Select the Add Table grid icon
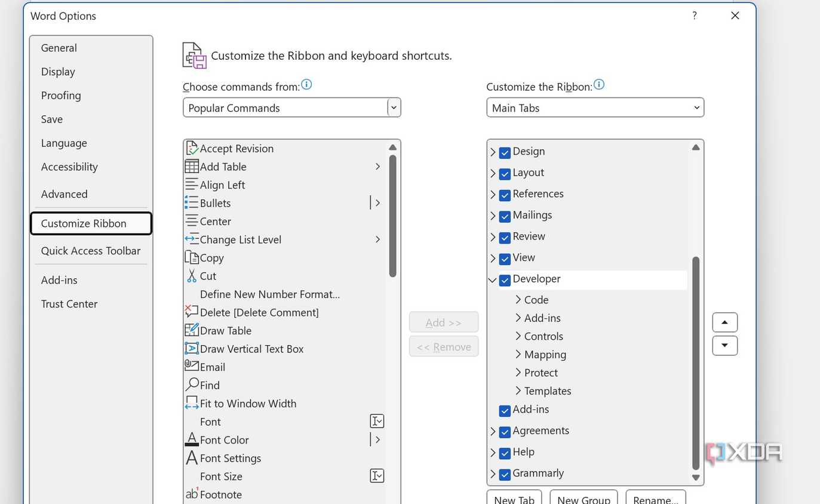The image size is (820, 504). pyautogui.click(x=192, y=167)
